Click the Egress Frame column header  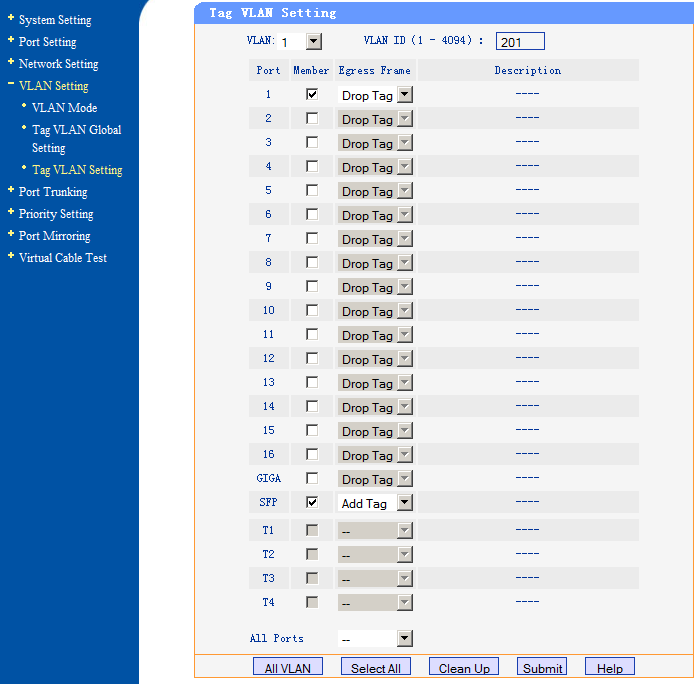click(x=374, y=70)
